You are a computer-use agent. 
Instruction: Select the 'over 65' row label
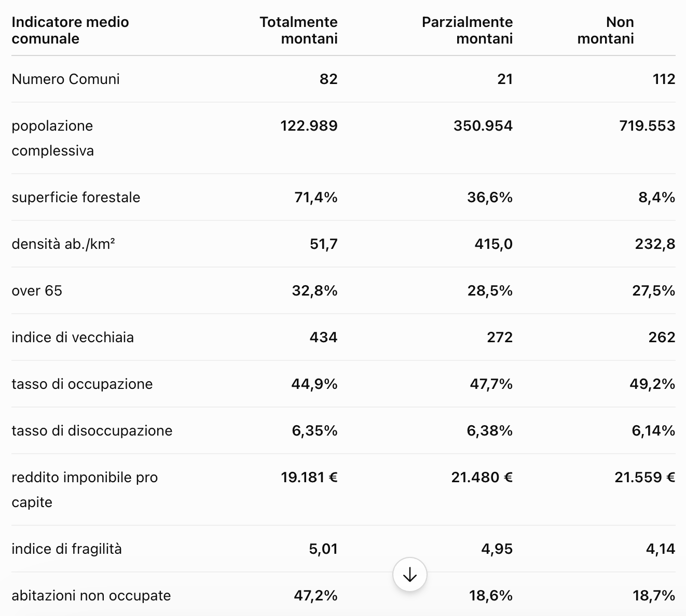[37, 290]
